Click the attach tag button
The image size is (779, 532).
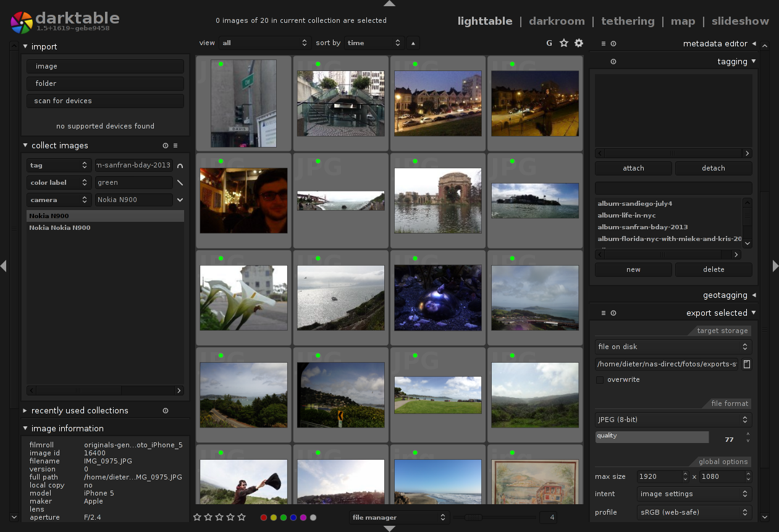click(x=633, y=168)
